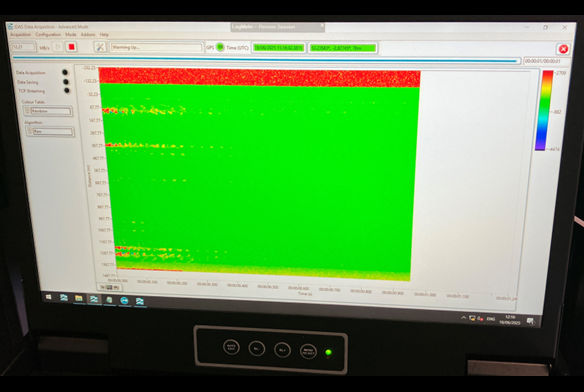Image resolution: width=584 pixels, height=392 pixels.
Task: Open File Explorer from the taskbar
Action: tap(79, 298)
